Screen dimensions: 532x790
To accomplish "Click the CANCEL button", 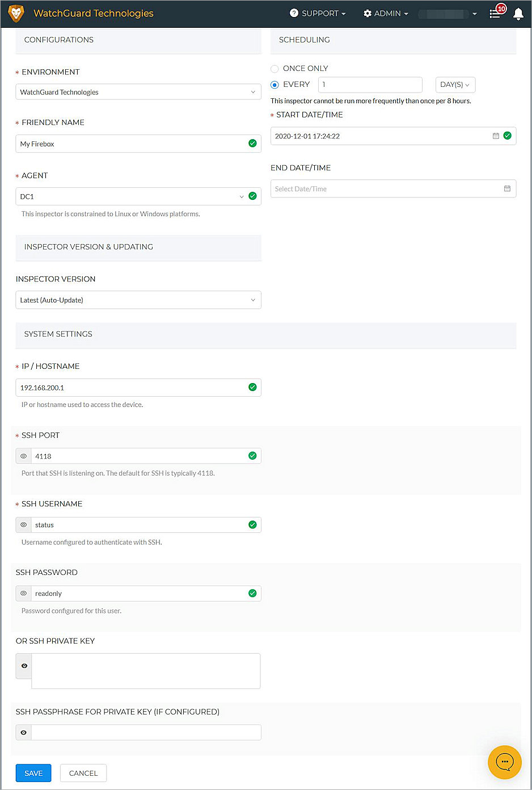I will click(x=83, y=773).
